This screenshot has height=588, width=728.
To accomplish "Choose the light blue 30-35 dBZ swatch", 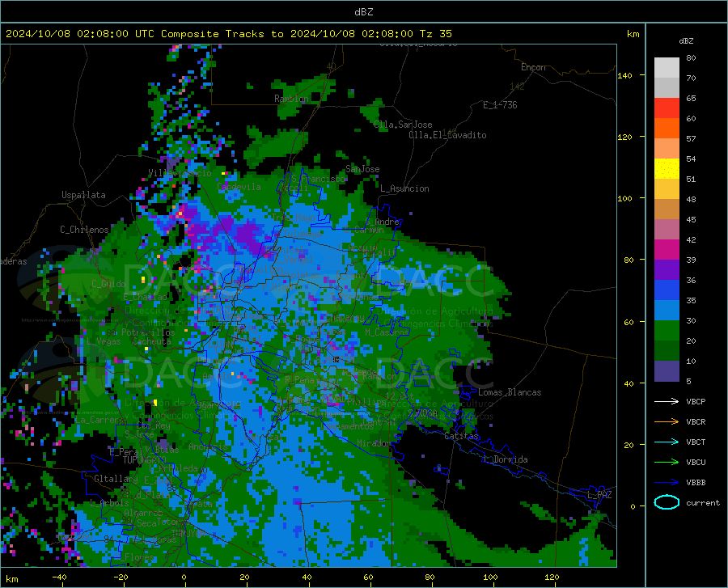I will 667,311.
